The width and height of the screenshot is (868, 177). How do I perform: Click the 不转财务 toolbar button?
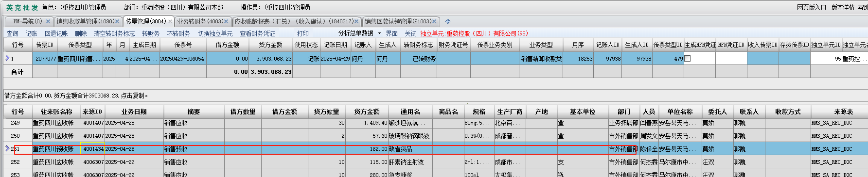tap(178, 33)
